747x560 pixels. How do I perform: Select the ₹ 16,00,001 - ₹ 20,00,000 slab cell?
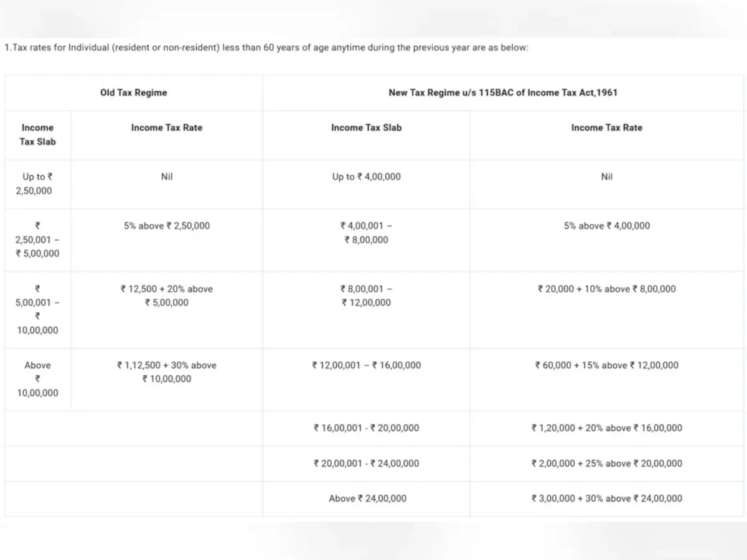[x=366, y=428]
